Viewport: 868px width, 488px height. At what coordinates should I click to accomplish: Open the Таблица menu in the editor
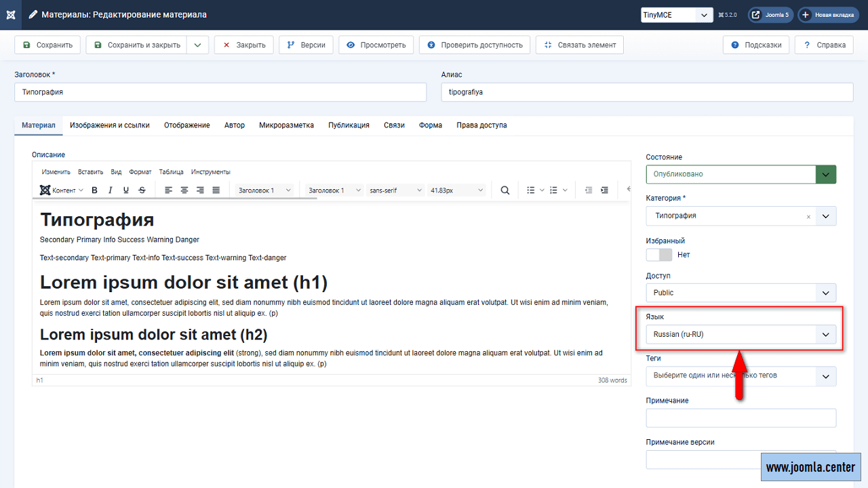click(171, 171)
